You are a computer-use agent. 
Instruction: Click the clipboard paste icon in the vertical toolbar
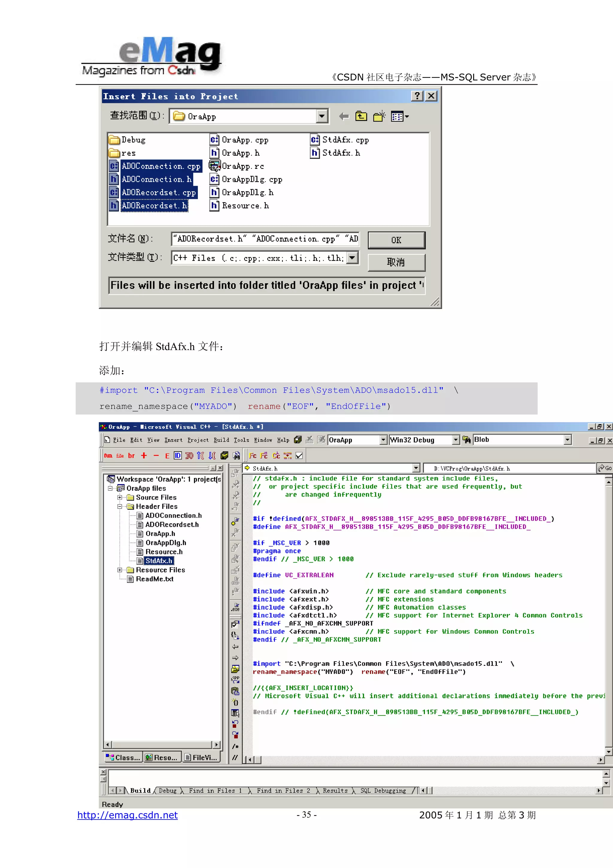(x=235, y=691)
